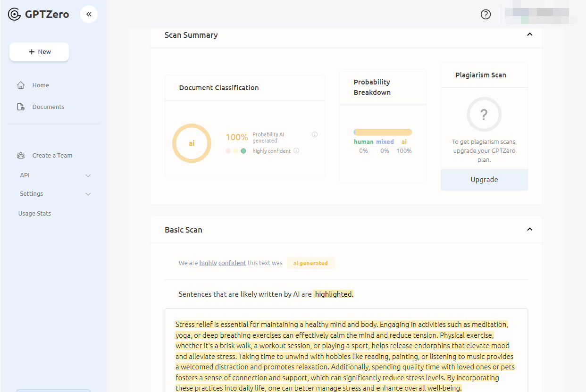
Task: Open Usage Stats in the sidebar
Action: 34,214
